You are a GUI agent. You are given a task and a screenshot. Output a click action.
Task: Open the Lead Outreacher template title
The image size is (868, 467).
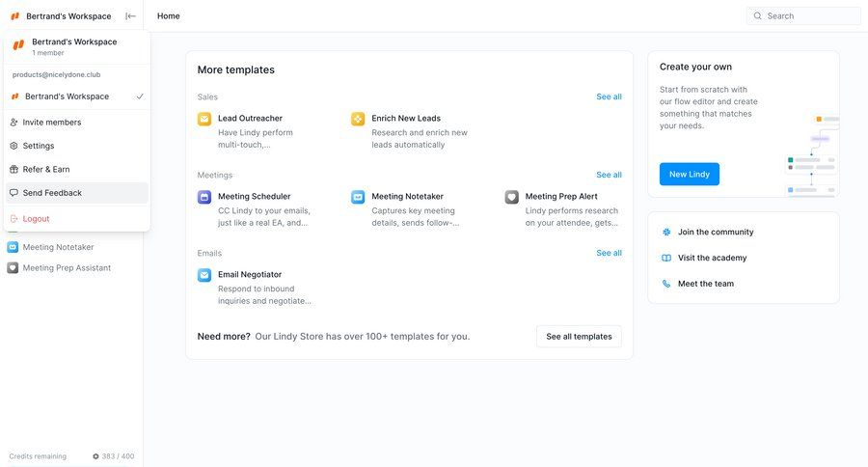(250, 118)
